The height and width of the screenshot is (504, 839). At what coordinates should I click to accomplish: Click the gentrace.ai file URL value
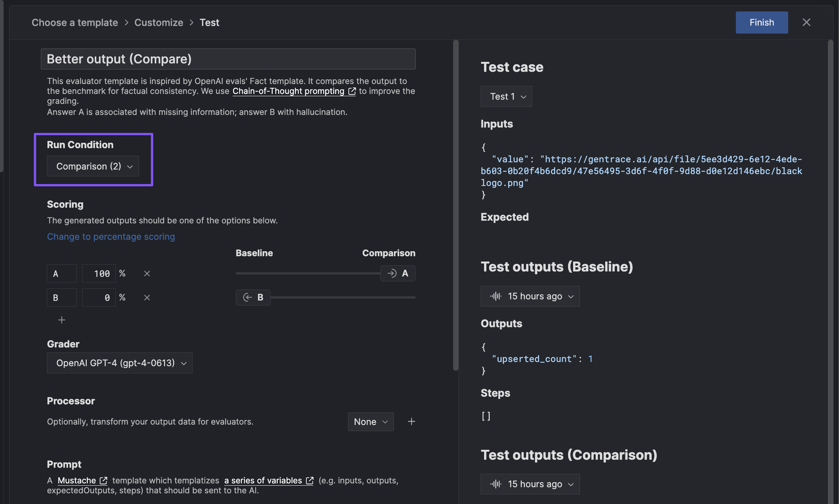click(x=641, y=171)
